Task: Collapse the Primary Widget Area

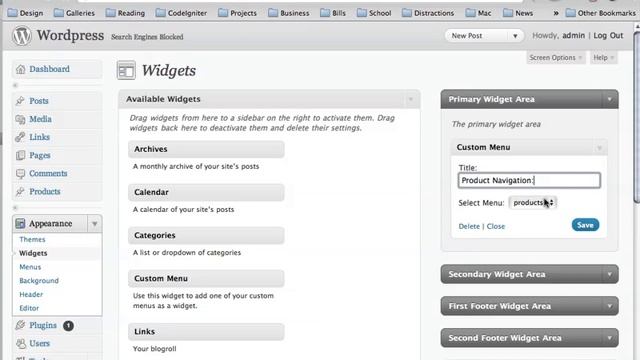Action: [x=609, y=99]
